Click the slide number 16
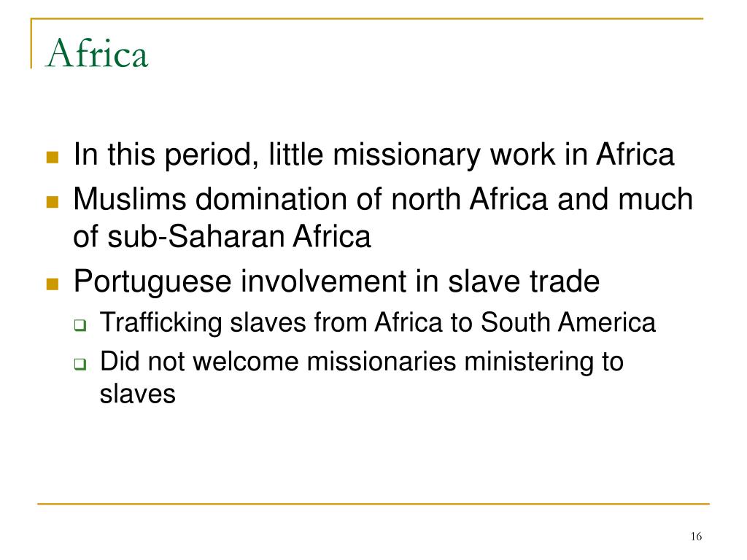The height and width of the screenshot is (560, 747). pos(696,537)
